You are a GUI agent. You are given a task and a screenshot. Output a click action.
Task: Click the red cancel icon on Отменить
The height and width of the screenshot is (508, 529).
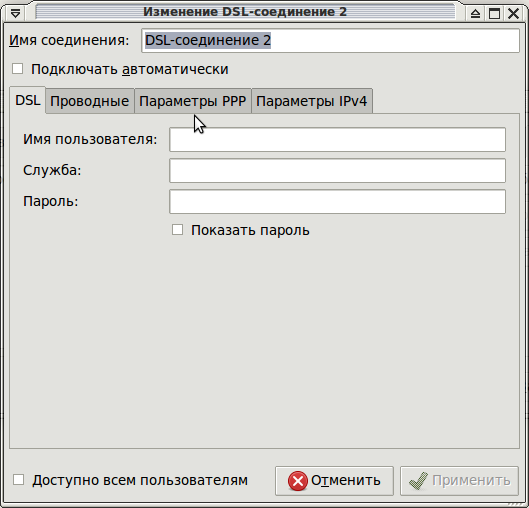click(x=298, y=481)
